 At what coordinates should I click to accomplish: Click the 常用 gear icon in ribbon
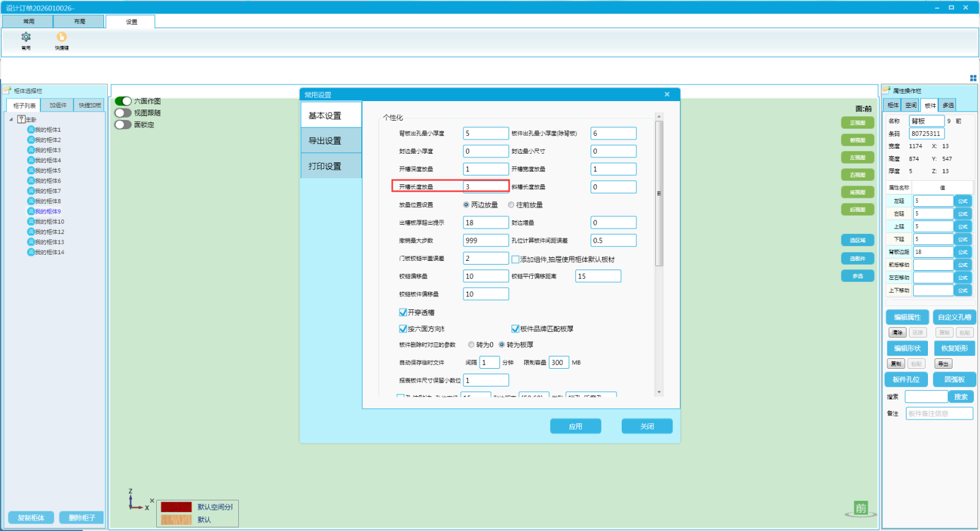pyautogui.click(x=26, y=37)
